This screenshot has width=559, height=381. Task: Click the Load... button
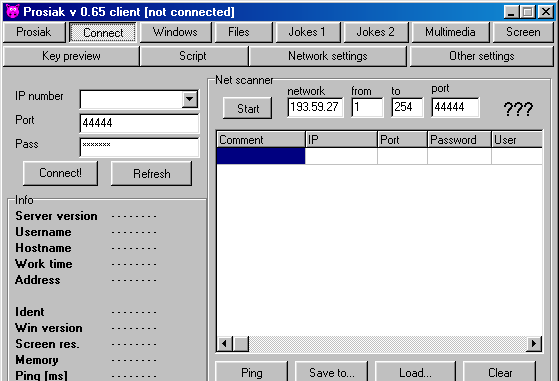pos(415,372)
